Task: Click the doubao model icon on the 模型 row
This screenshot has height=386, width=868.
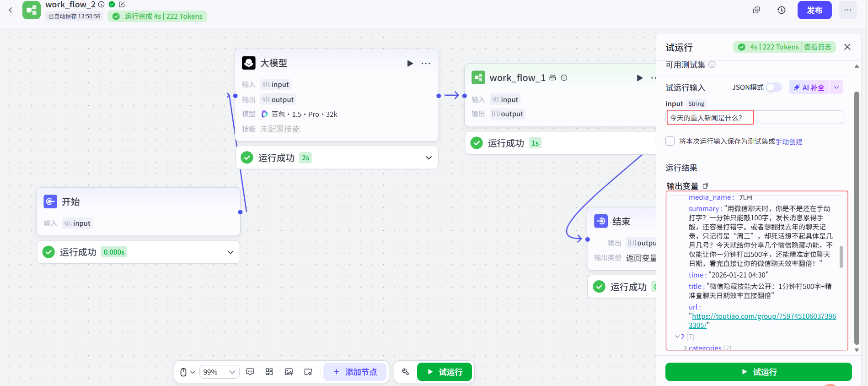Action: 265,114
